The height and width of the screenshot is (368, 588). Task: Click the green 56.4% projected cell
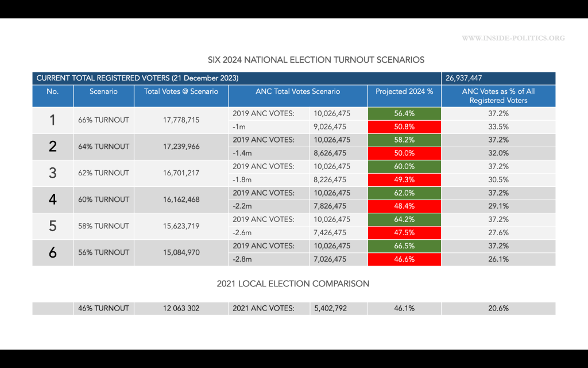point(404,114)
